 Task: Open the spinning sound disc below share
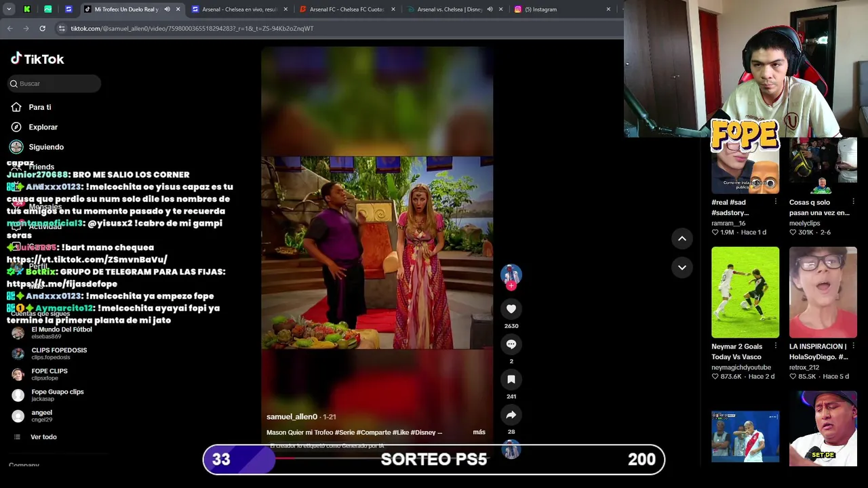[x=511, y=450]
